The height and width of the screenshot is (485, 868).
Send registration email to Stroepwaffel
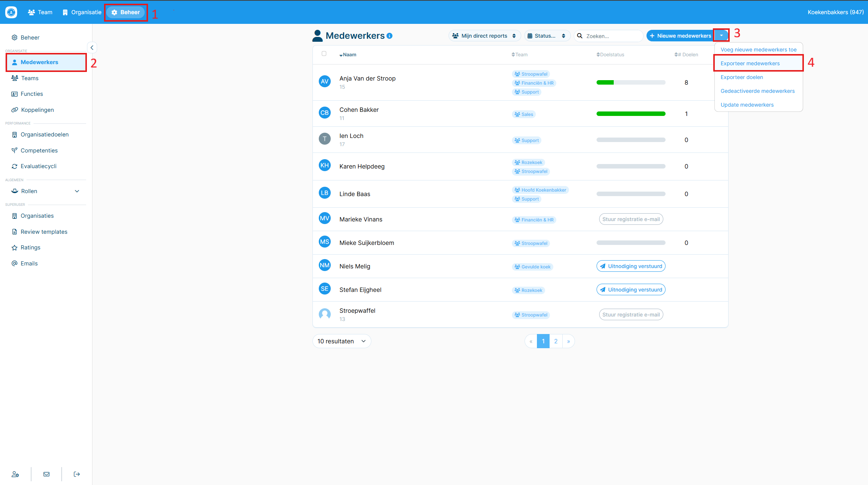(631, 315)
